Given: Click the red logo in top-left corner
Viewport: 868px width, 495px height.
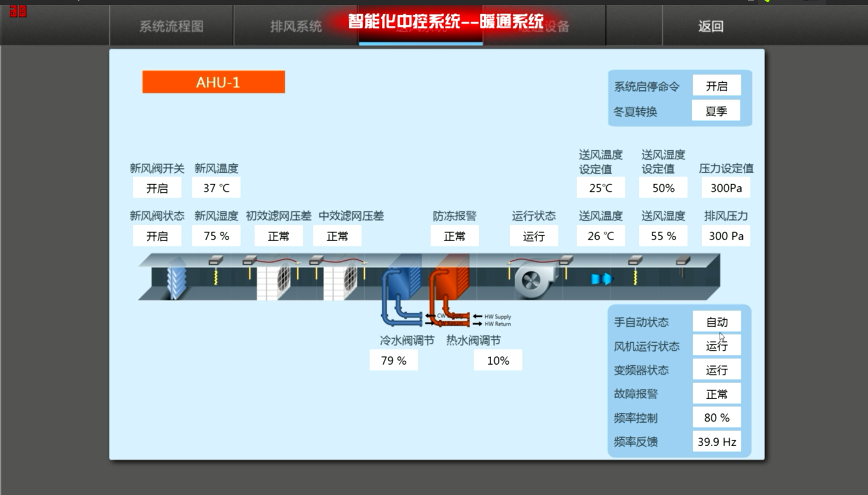Looking at the screenshot, I should pos(18,11).
